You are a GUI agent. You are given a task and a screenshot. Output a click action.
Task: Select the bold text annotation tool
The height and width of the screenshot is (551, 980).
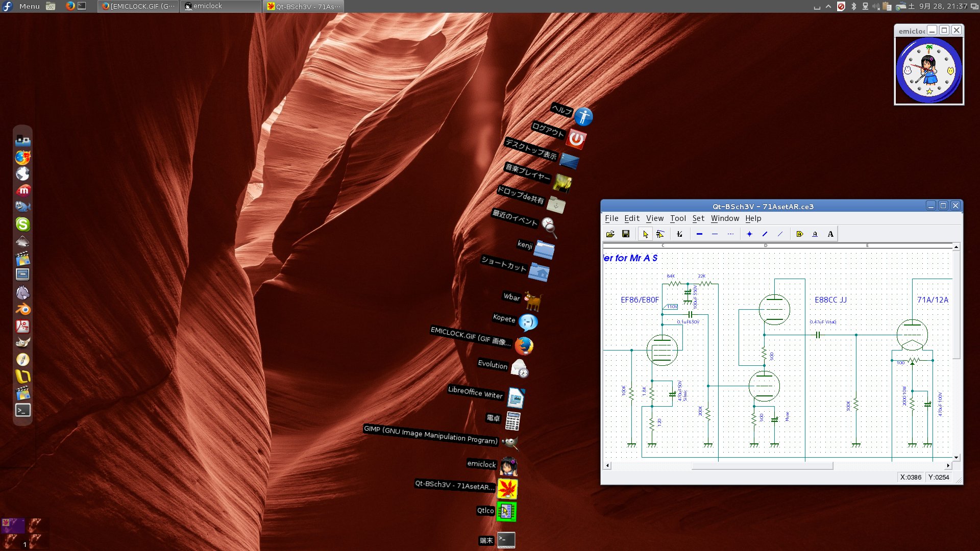pyautogui.click(x=831, y=234)
